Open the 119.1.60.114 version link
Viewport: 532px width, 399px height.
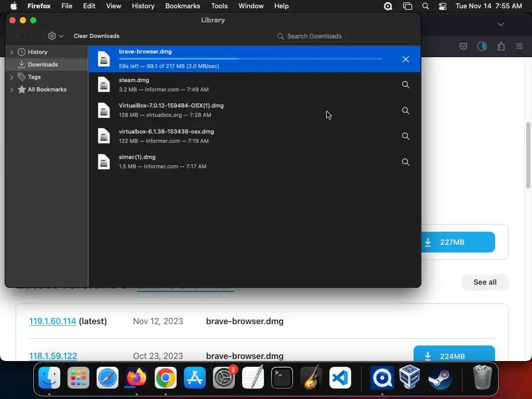[52, 321]
